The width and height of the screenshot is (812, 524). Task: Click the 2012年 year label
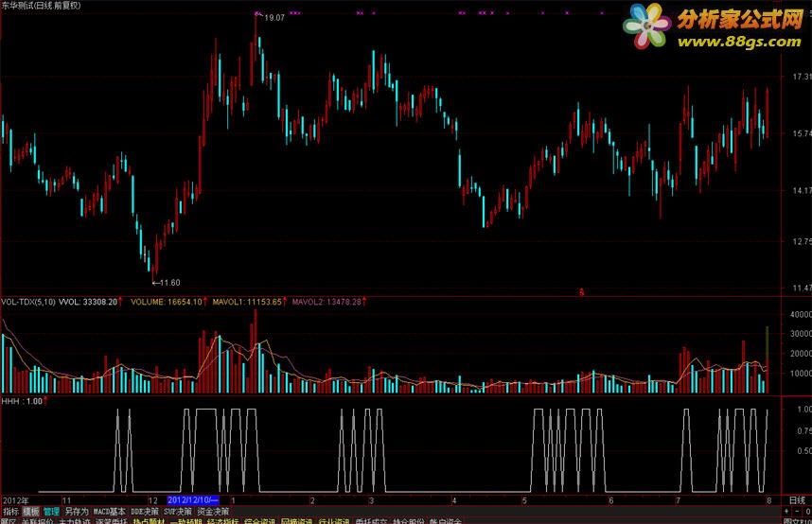(15, 500)
